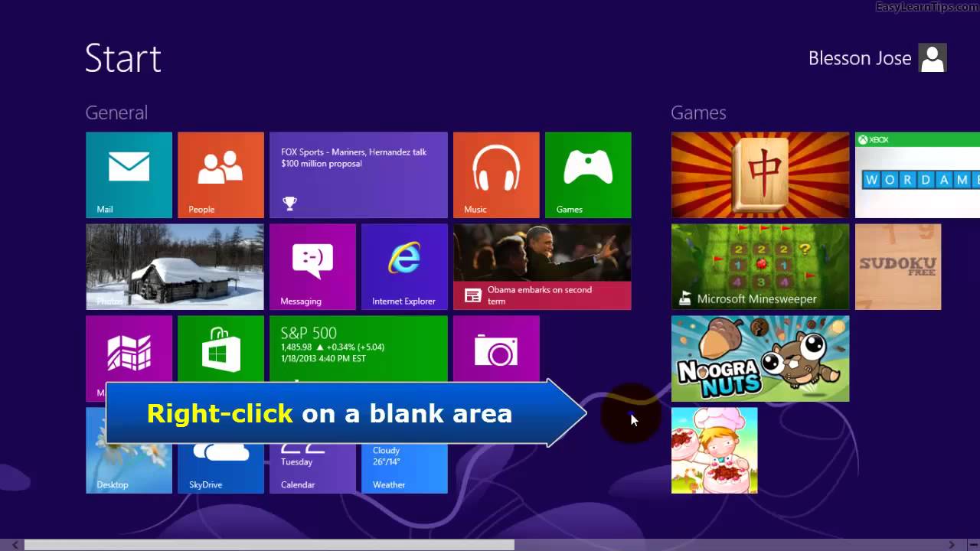Launch Internet Explorer tile

tap(404, 267)
